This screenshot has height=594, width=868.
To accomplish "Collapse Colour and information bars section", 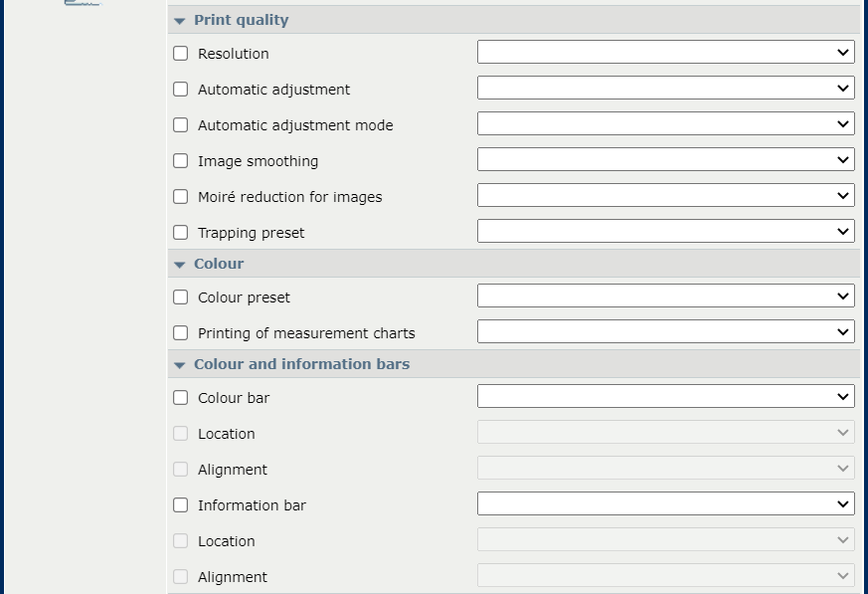I will [179, 365].
